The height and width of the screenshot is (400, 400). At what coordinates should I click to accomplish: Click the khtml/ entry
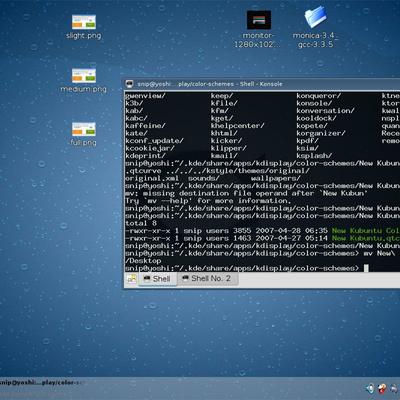[224, 133]
